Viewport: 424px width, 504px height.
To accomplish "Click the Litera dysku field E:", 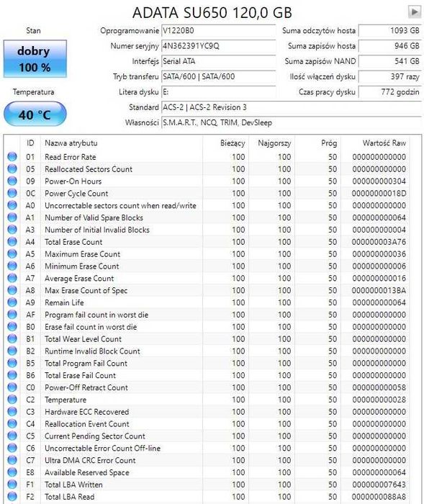I will click(x=219, y=92).
